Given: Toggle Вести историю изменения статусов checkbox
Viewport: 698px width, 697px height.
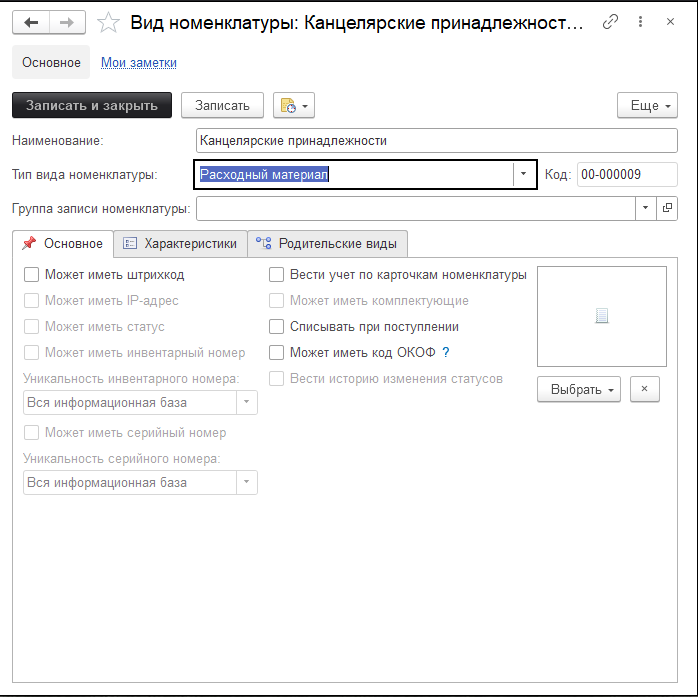Looking at the screenshot, I should point(276,378).
